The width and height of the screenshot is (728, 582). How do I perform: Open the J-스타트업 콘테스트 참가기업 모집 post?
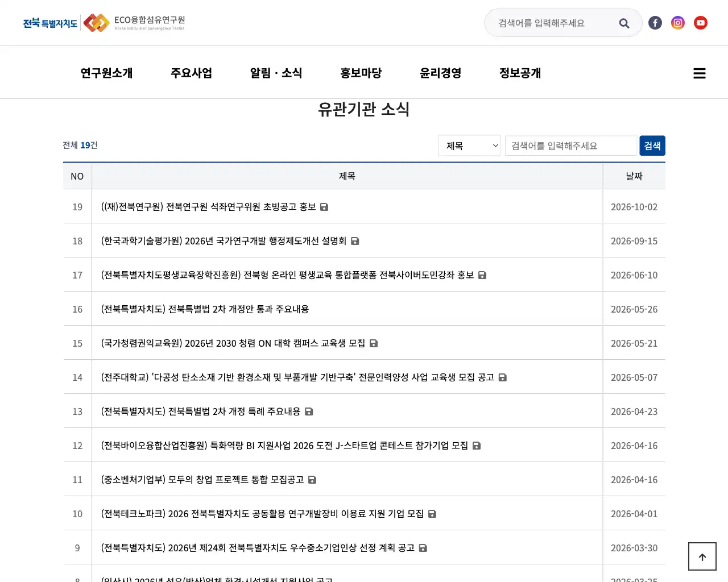(x=284, y=446)
